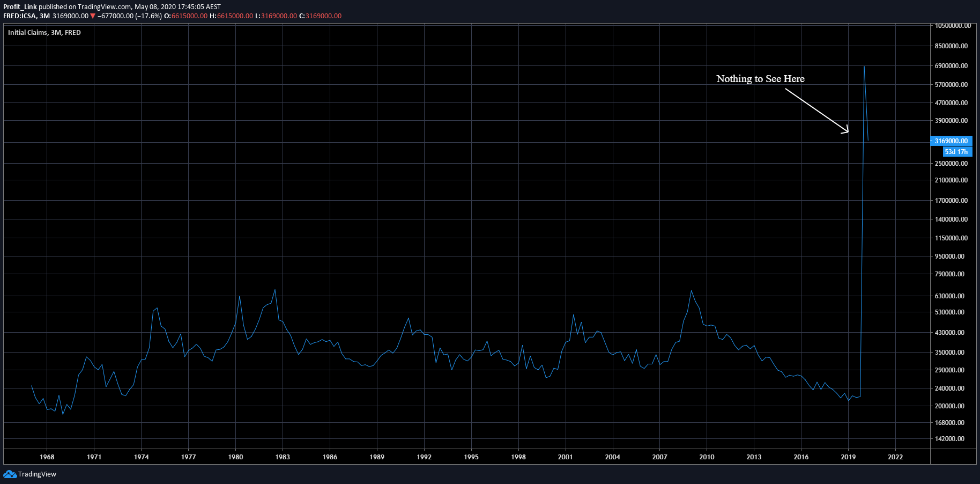Click the 2016 time axis label
The width and height of the screenshot is (980, 484).
coord(801,457)
